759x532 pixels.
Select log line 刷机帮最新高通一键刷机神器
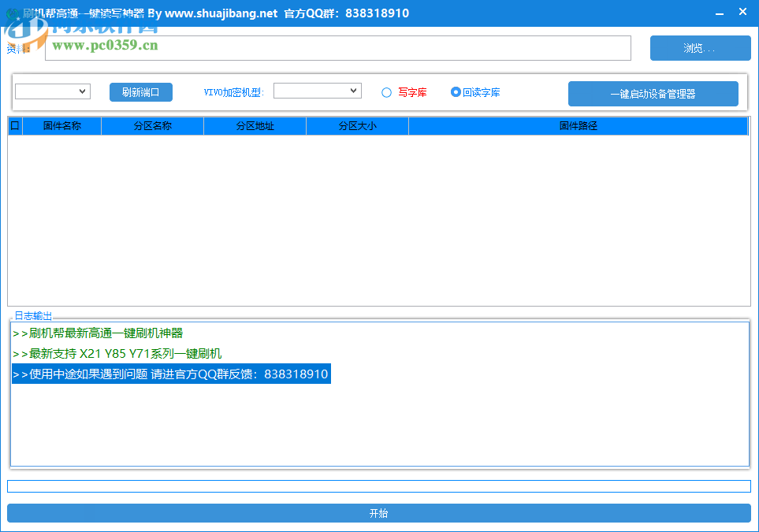coord(99,333)
